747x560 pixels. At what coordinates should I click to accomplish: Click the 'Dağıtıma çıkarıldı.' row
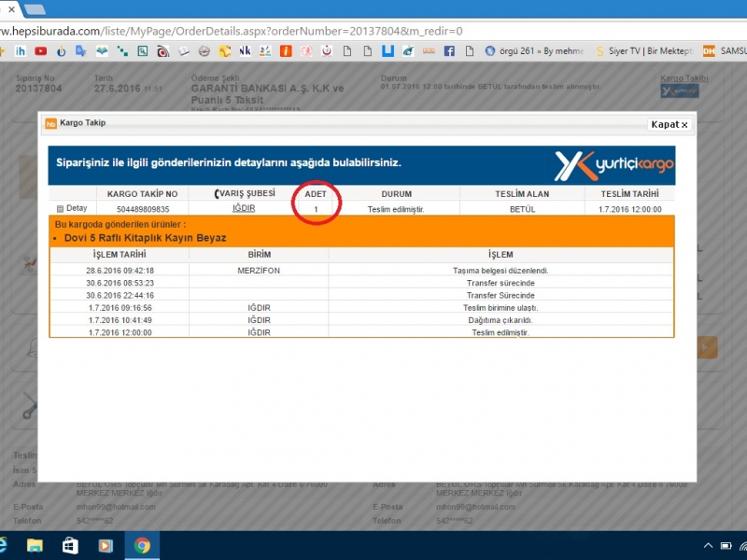coord(361,320)
